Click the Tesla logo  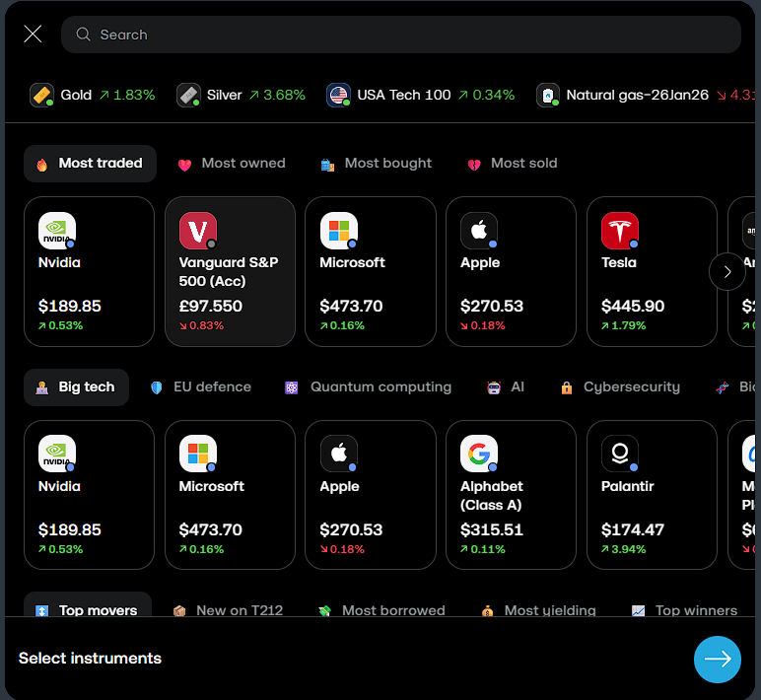[x=620, y=231]
